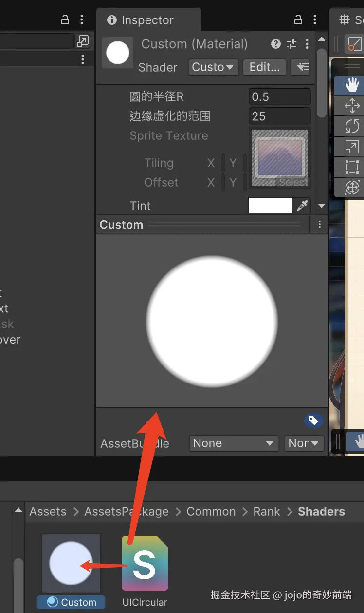This screenshot has height=613, width=364.
Task: Select the Custom material asset
Action: coord(71,571)
